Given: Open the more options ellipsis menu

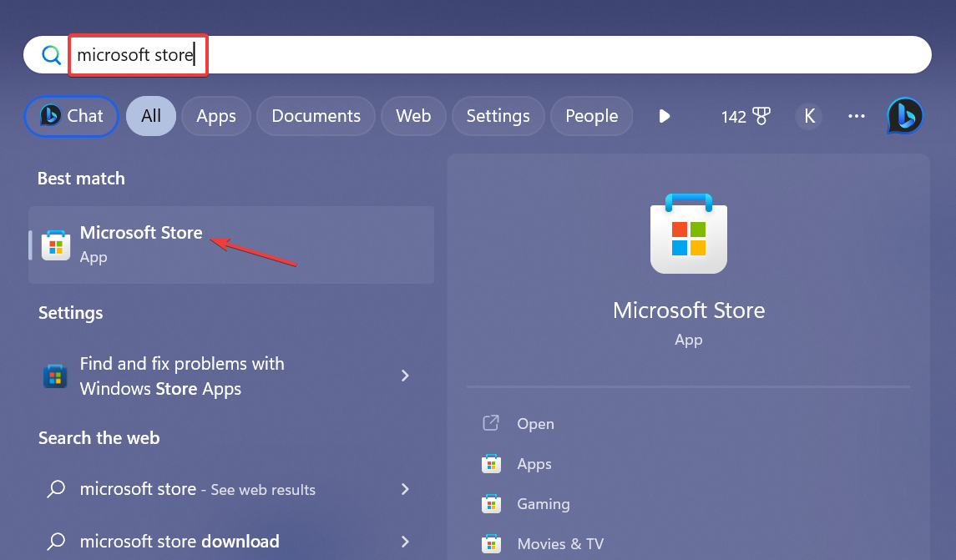Looking at the screenshot, I should tap(856, 116).
